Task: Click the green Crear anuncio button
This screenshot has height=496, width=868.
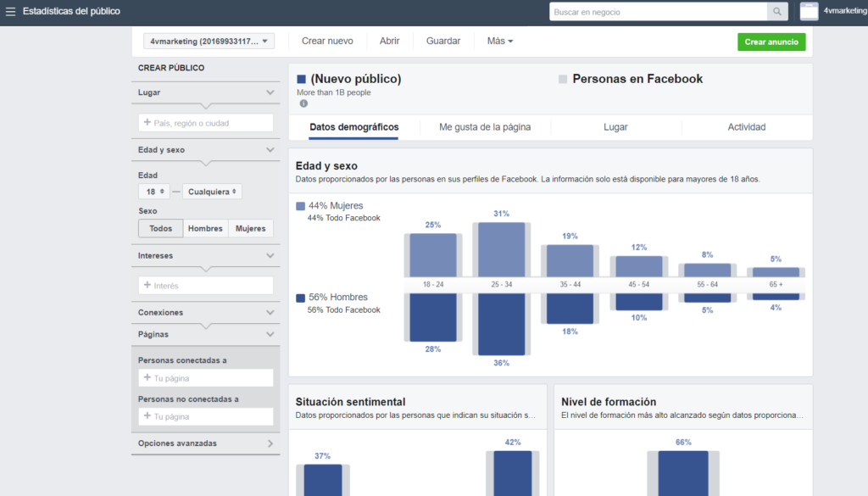Action: click(x=771, y=42)
